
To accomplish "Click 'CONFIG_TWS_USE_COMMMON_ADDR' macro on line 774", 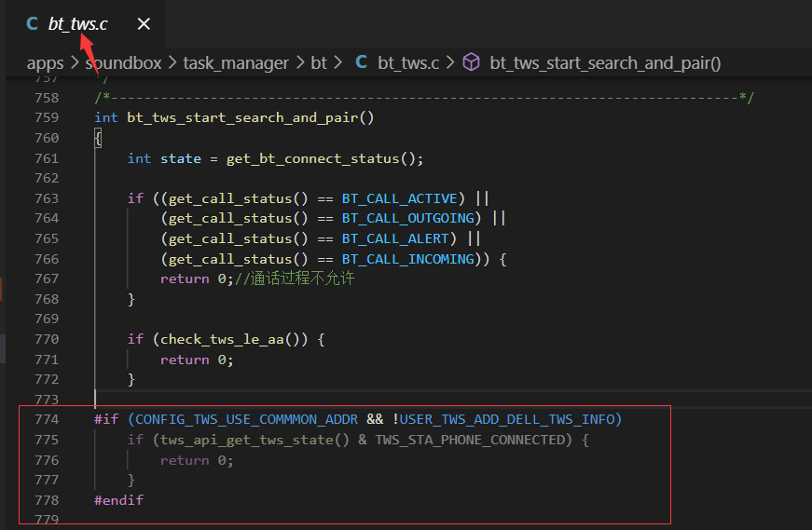I will [x=246, y=419].
